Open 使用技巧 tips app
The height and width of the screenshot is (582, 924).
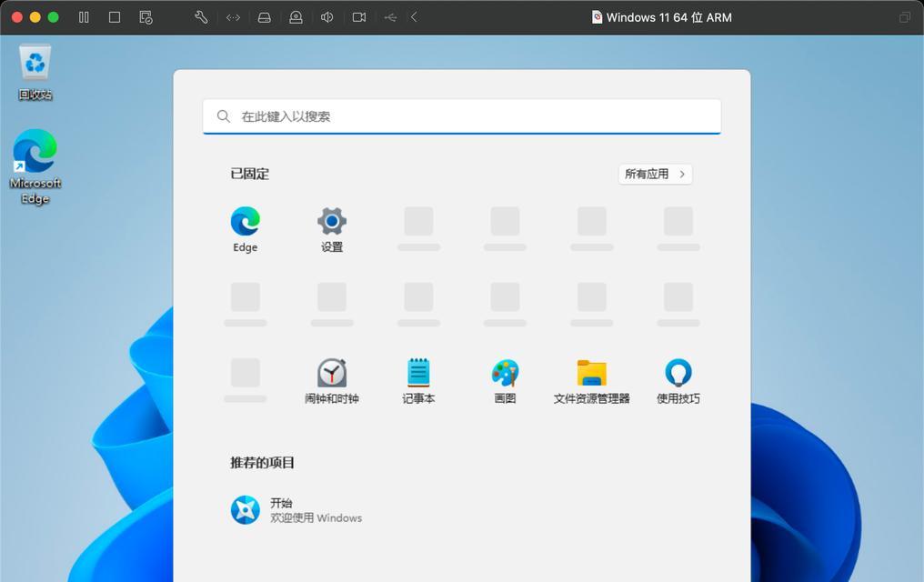point(678,381)
